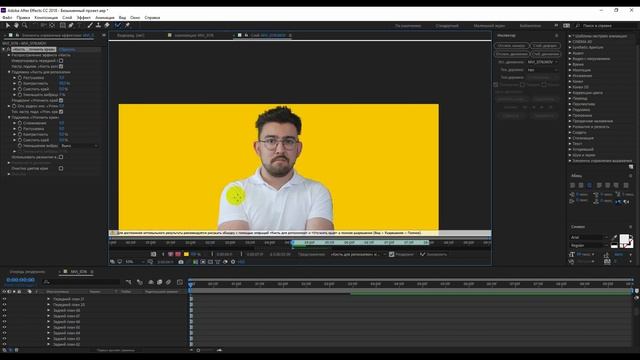Click the center text icon in paragraph panel
The image size is (640, 360).
coord(581,185)
